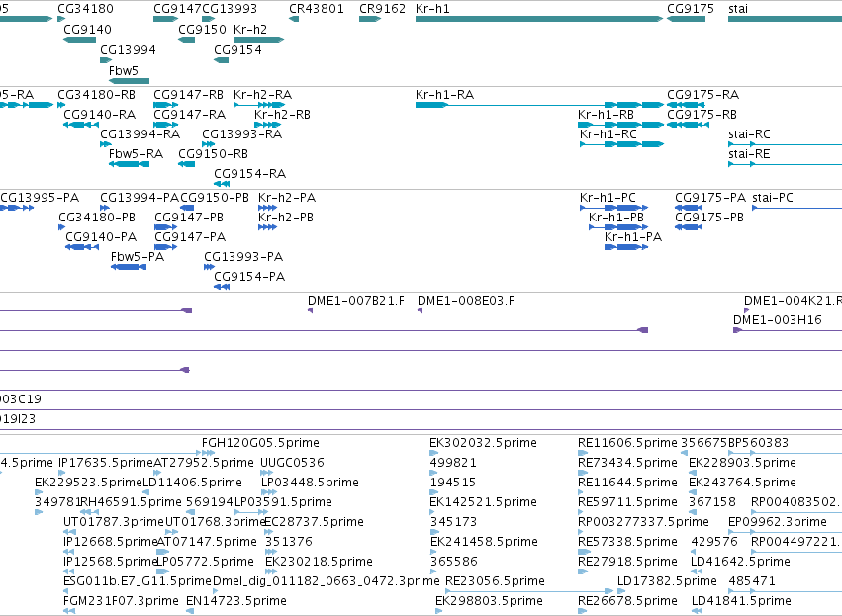Screen dimensions: 842x616
Task: Select the CG9175-RA transcript
Action: click(x=686, y=105)
